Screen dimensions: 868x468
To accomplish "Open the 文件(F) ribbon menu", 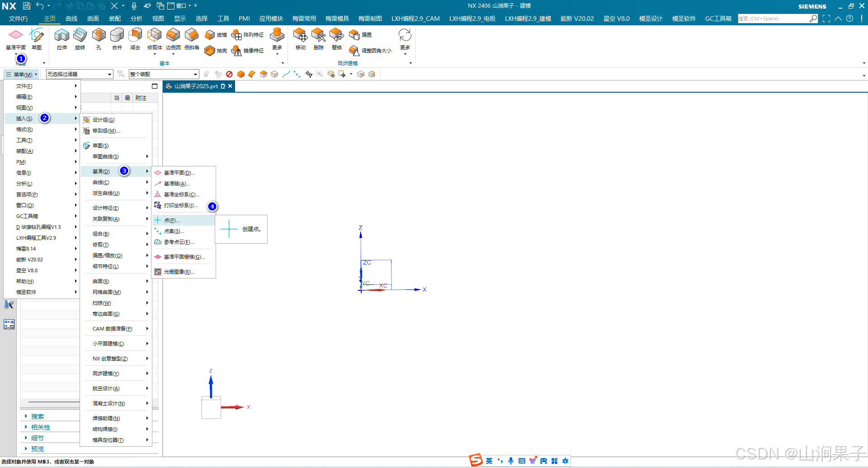I will click(x=18, y=19).
